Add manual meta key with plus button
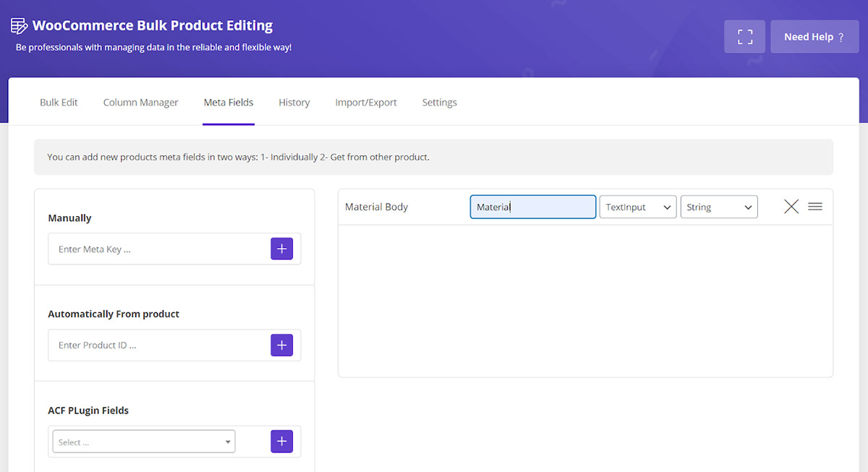Viewport: 868px width, 472px height. pyautogui.click(x=281, y=249)
